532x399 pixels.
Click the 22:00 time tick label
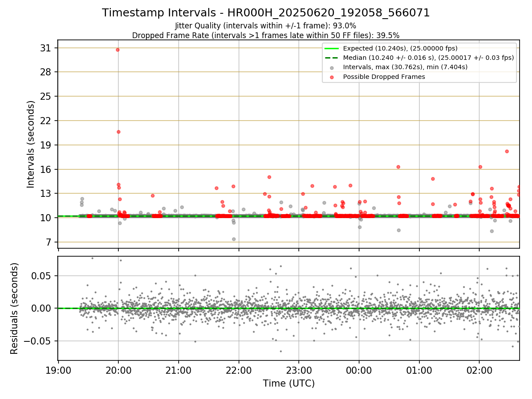(x=239, y=369)
